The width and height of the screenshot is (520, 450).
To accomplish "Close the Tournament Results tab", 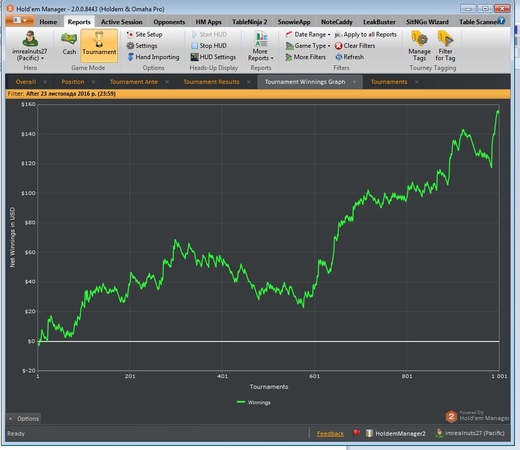I will 249,82.
